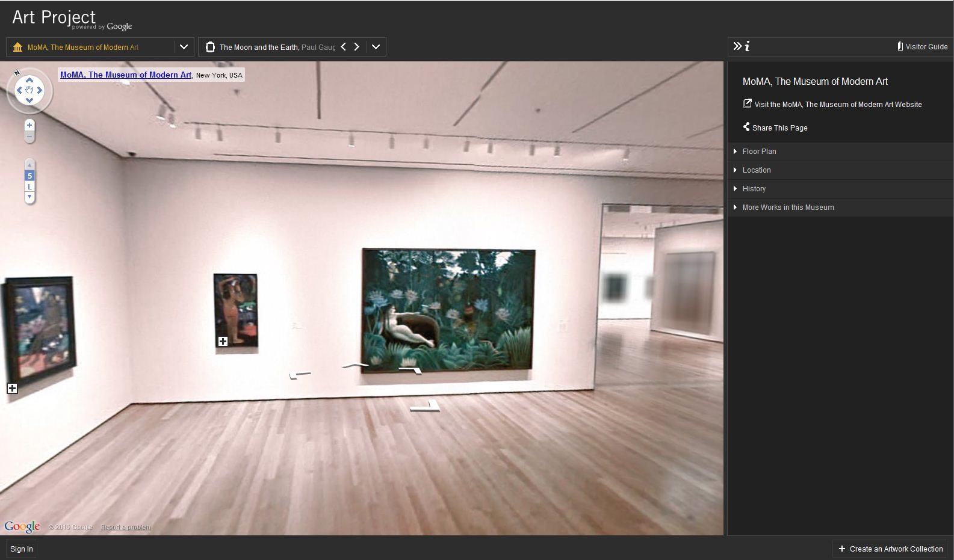
Task: Pan the view down with the compass arrow
Action: (x=29, y=100)
